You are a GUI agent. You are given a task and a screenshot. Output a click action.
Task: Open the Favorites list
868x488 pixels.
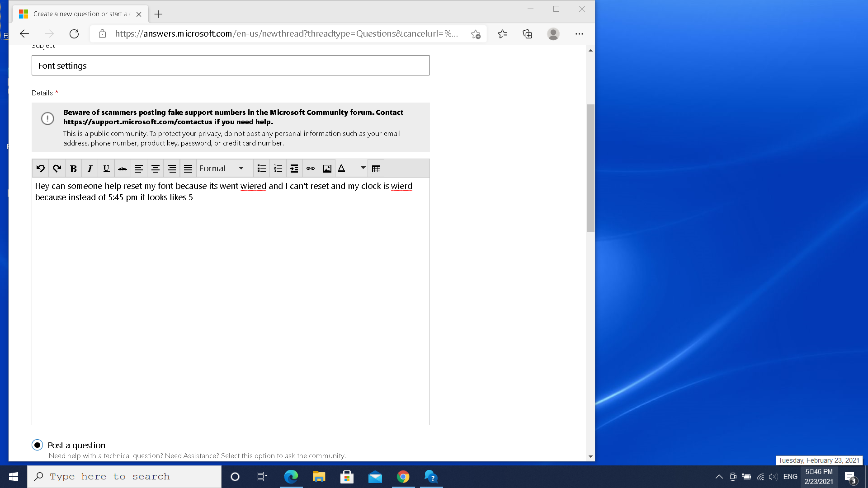pyautogui.click(x=502, y=34)
